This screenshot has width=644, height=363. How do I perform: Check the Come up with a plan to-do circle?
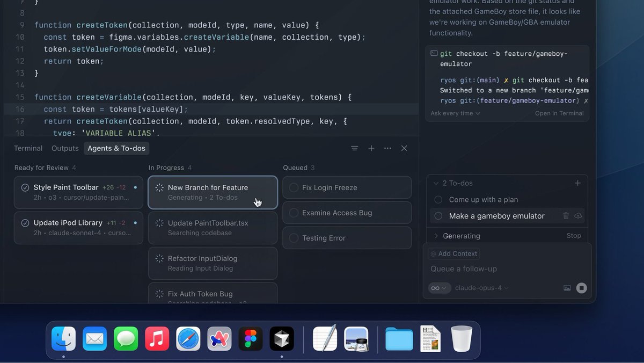[x=438, y=200]
